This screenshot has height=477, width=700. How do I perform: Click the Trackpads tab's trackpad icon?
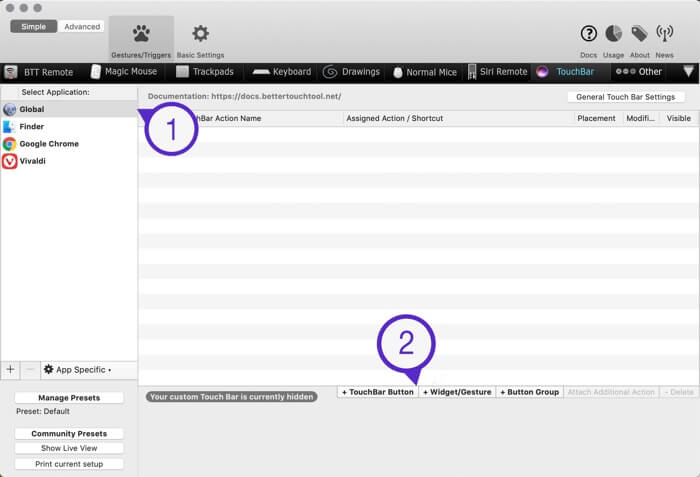point(182,71)
